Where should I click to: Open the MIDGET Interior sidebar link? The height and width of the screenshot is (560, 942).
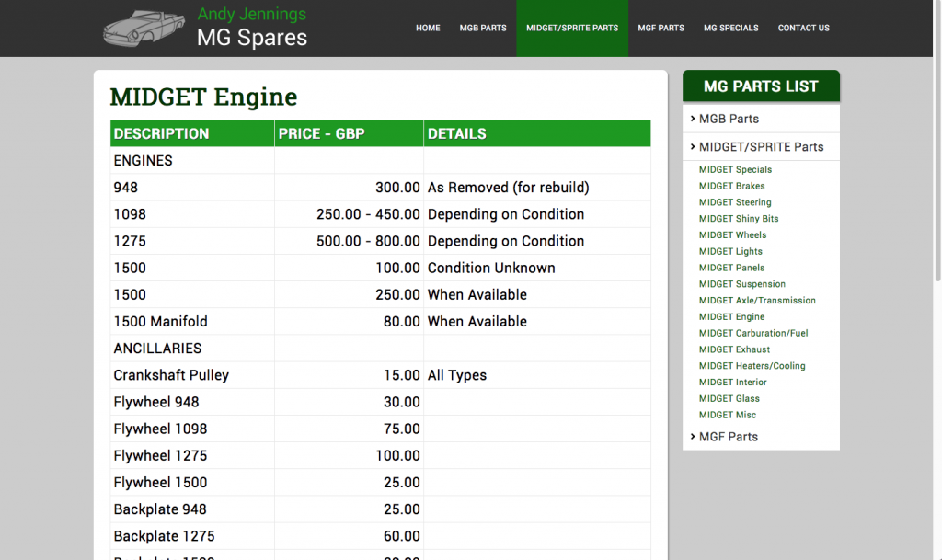pos(733,382)
